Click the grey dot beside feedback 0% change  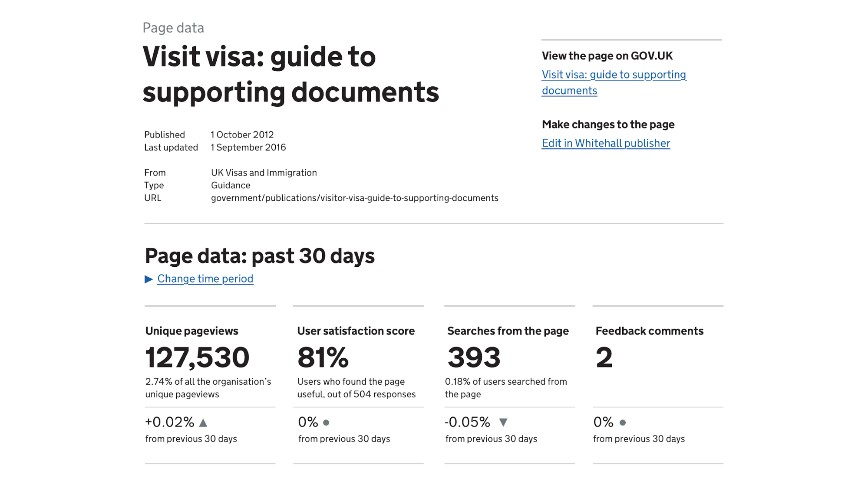pyautogui.click(x=623, y=422)
